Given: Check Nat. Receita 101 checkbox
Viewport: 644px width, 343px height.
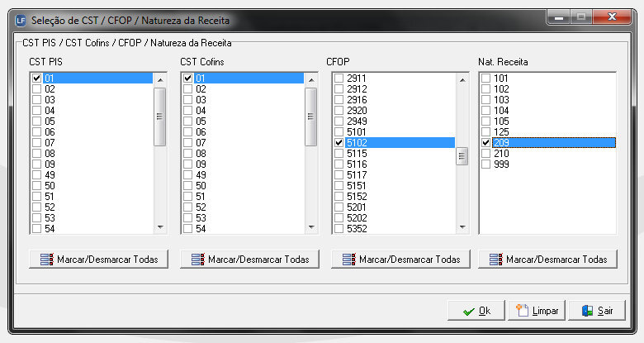Looking at the screenshot, I should tap(485, 79).
